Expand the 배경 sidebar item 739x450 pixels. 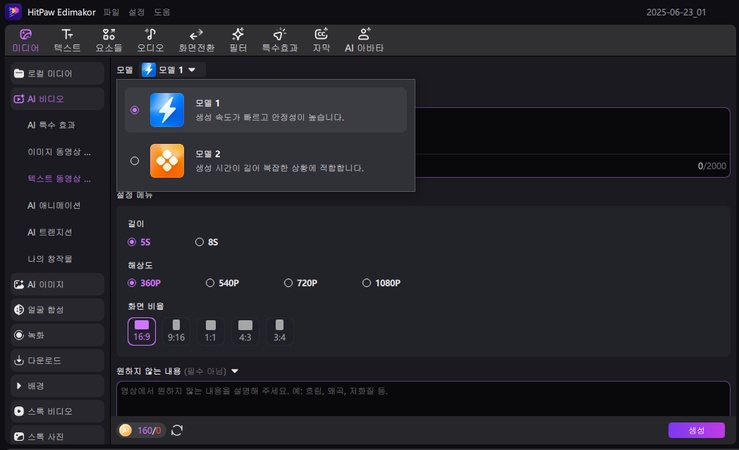click(57, 386)
